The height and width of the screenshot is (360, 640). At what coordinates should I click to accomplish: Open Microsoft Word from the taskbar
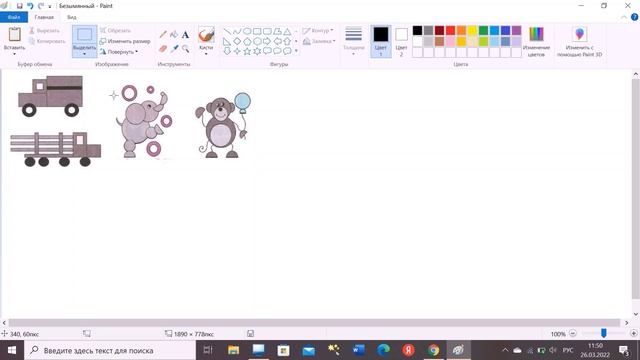358,350
